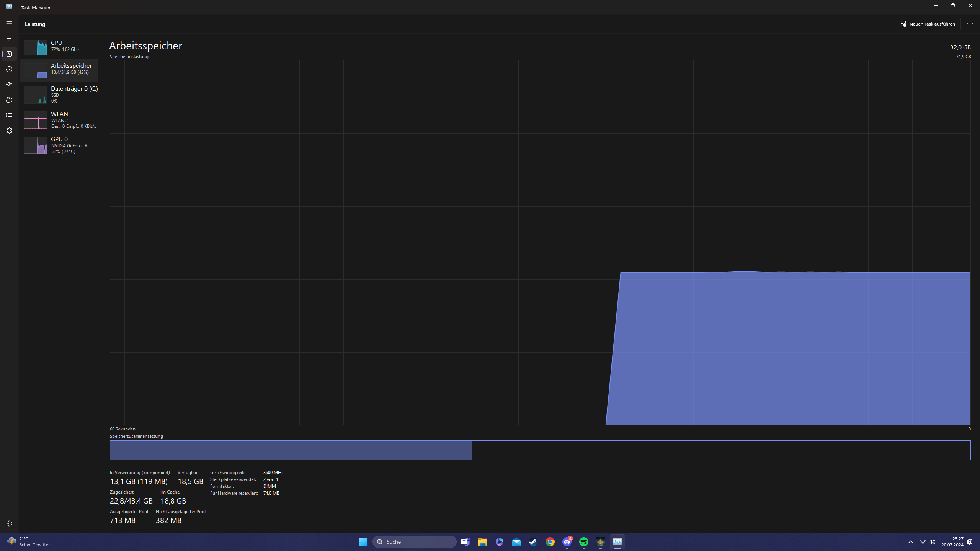The image size is (980, 551).
Task: Open the Startup apps page icon
Action: point(9,85)
